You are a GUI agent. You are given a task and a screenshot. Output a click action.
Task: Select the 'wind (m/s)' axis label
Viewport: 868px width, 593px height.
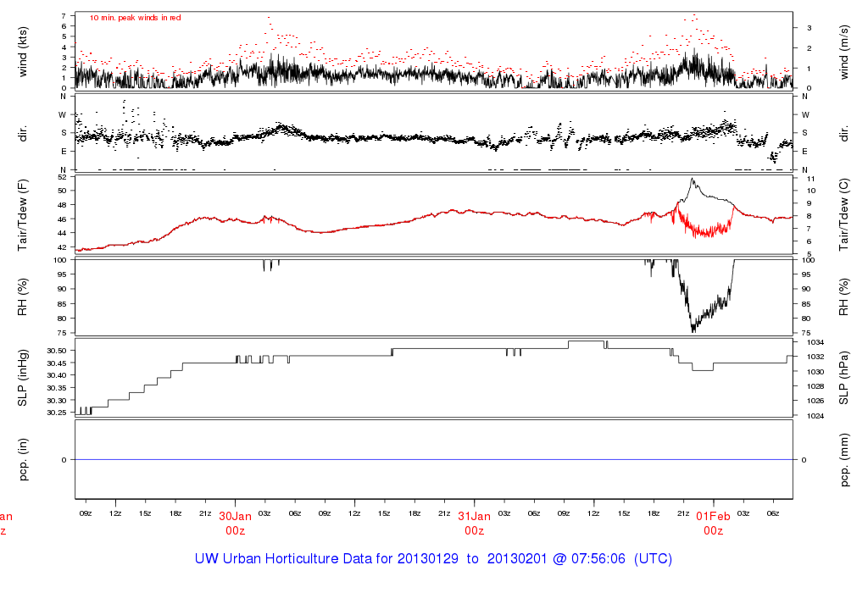843,52
